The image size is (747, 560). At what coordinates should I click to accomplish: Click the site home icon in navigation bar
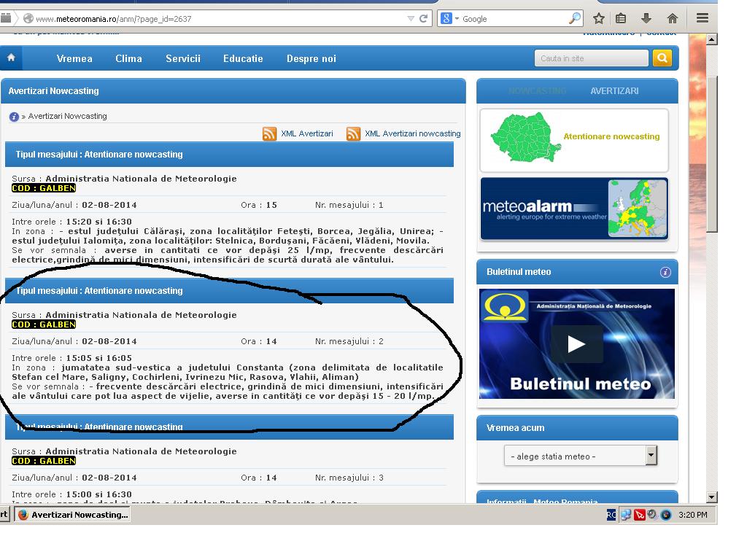(x=11, y=58)
